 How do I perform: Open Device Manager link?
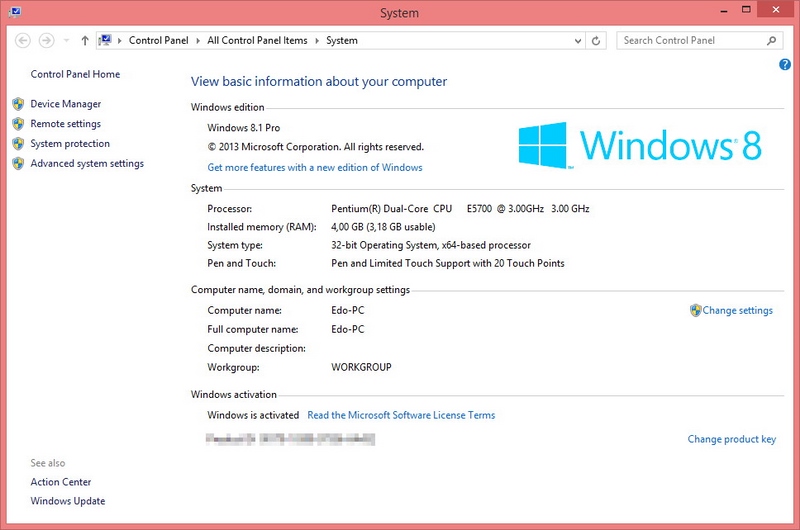tap(66, 104)
